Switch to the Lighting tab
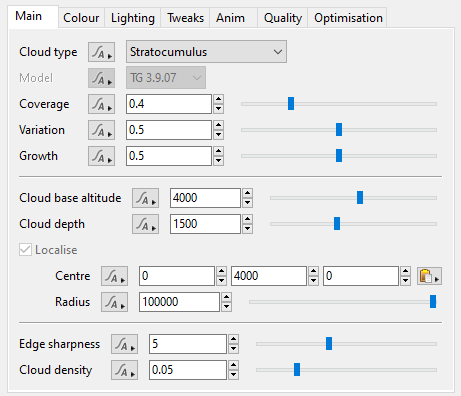The height and width of the screenshot is (396, 461). click(133, 18)
